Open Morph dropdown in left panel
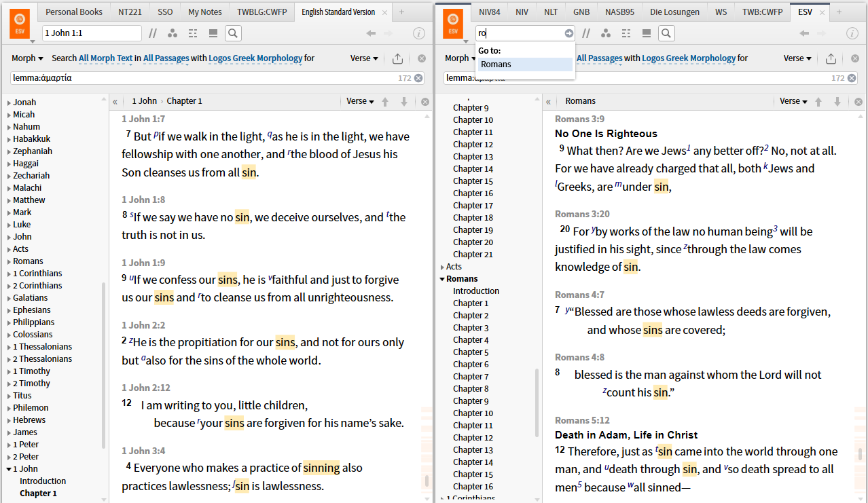Viewport: 868px width, 503px height. (x=28, y=58)
